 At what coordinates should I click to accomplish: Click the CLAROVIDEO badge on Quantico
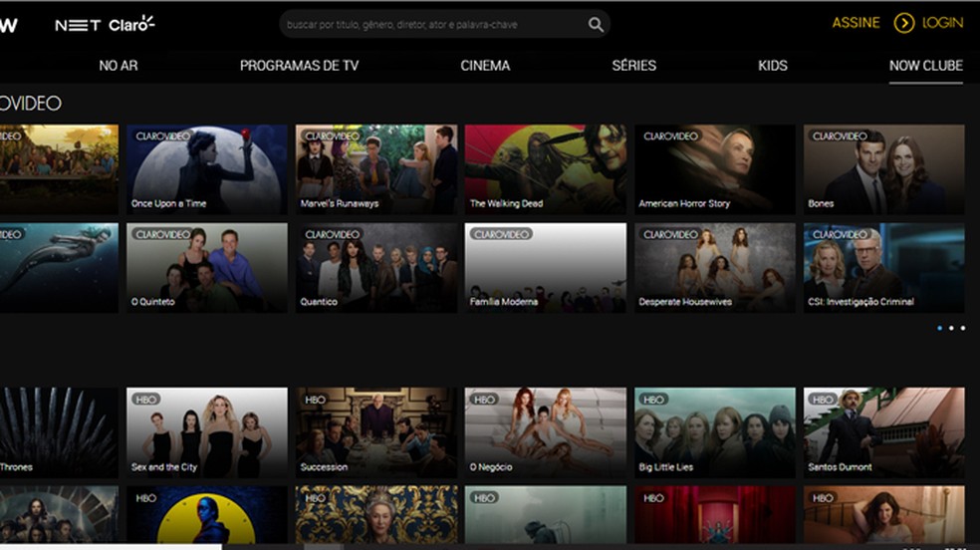332,234
